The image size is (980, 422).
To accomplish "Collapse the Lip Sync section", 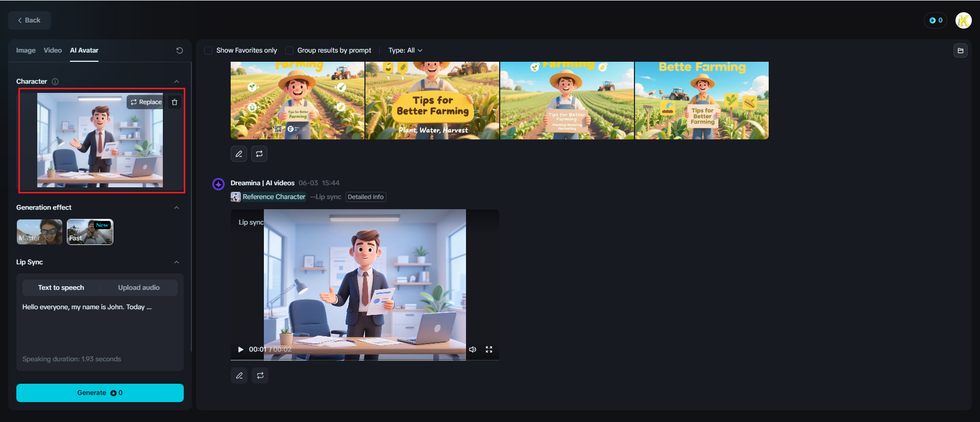I will (x=177, y=262).
